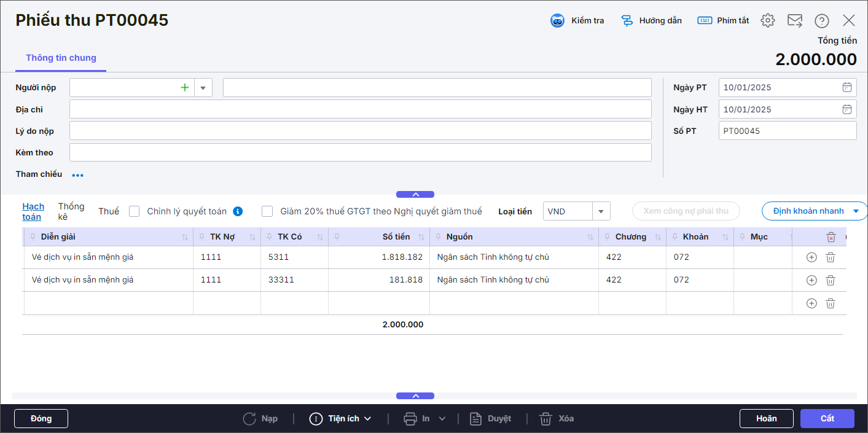The width and height of the screenshot is (868, 433).
Task: Click the Cất save button
Action: (x=827, y=418)
